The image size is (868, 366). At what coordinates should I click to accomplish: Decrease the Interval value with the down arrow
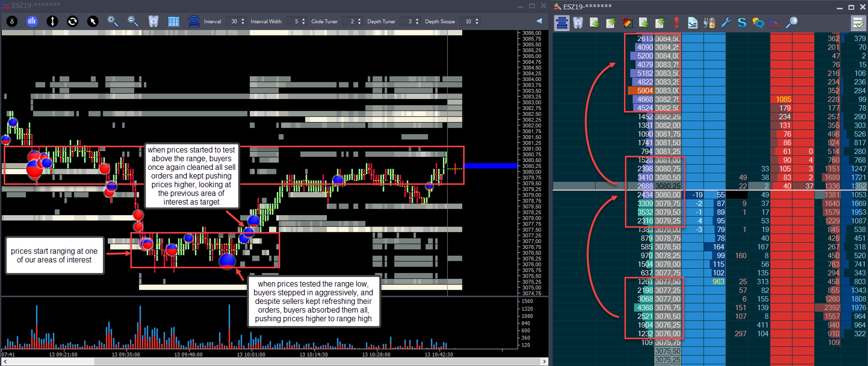[x=243, y=24]
